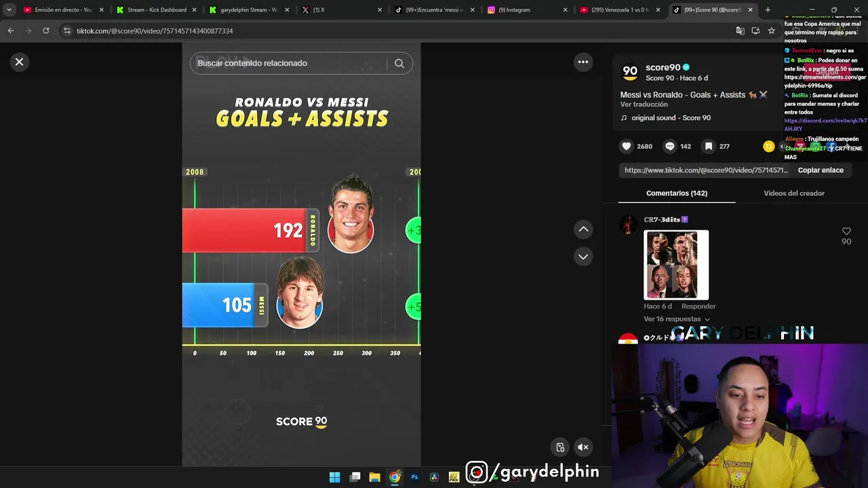Open 'original sound - Score 90' link
The image size is (868, 488).
tap(671, 118)
